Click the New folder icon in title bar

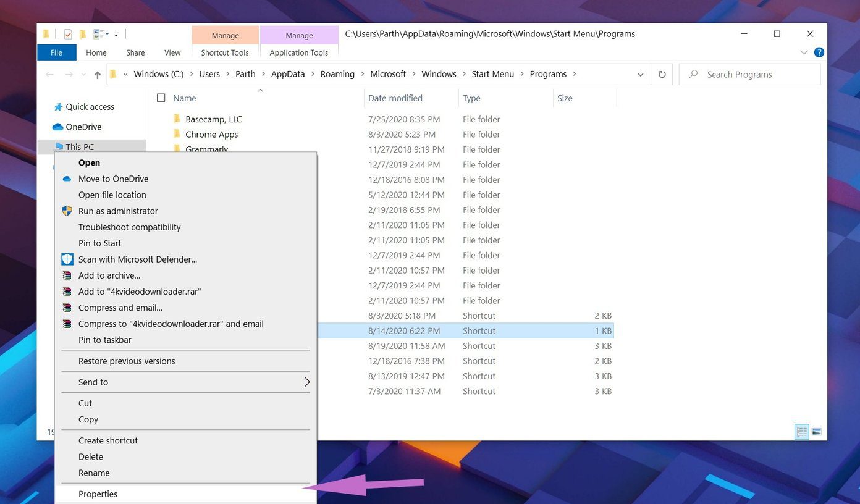pyautogui.click(x=82, y=34)
